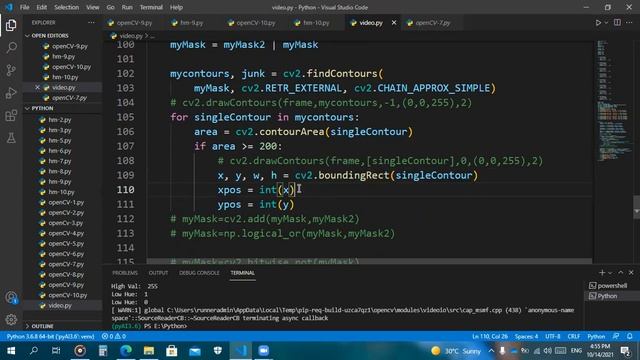This screenshot has height=360, width=640.
Task: Open openCV-8.py in file explorer
Action: [x=66, y=275]
